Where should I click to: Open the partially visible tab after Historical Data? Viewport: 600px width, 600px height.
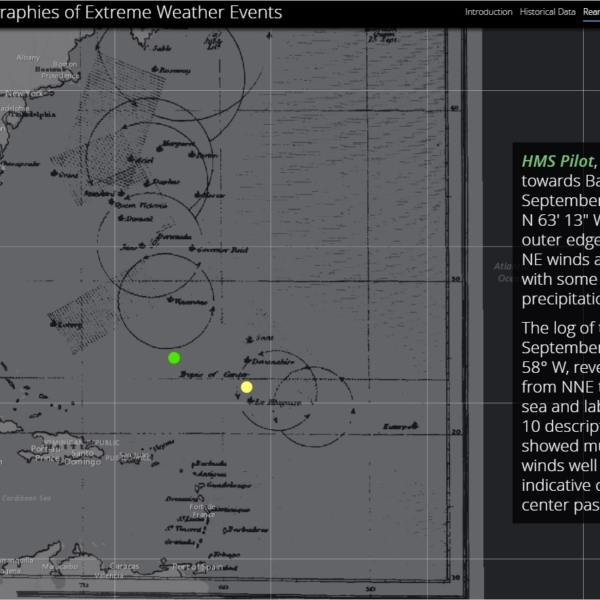591,12
